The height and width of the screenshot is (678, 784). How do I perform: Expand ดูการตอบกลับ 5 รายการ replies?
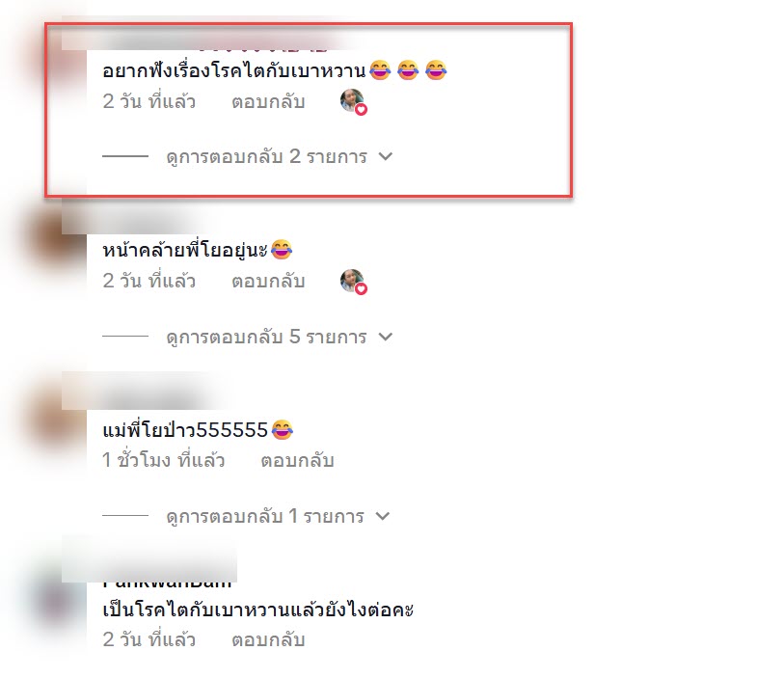pos(266,337)
